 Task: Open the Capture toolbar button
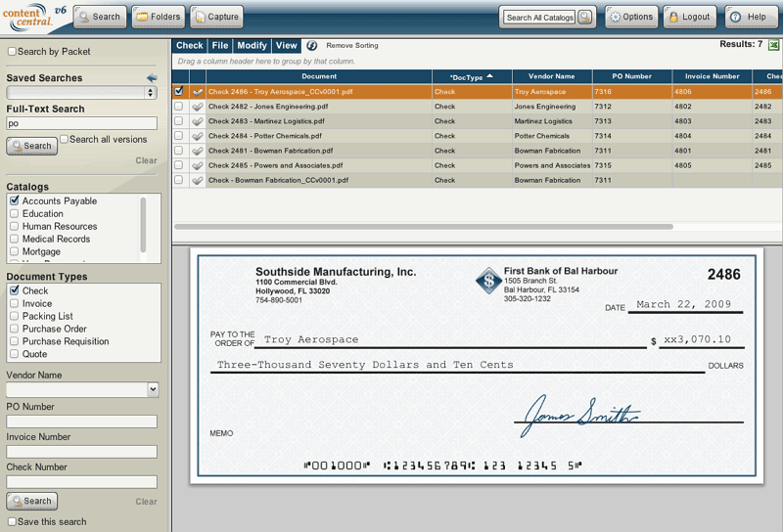[216, 17]
